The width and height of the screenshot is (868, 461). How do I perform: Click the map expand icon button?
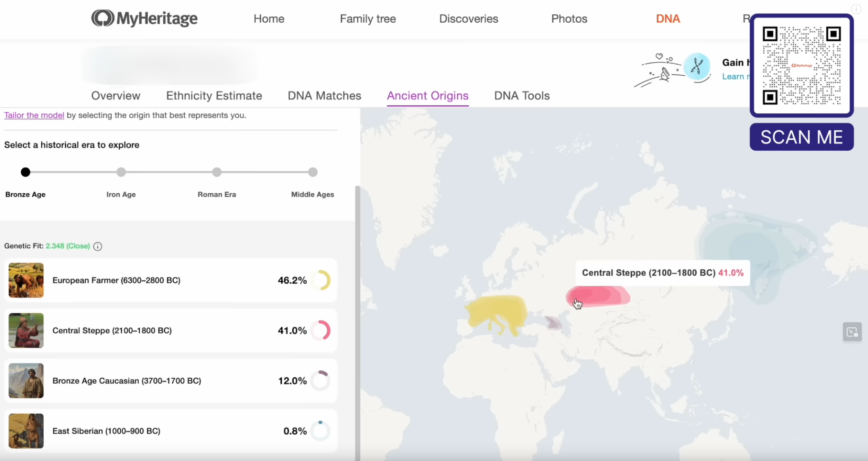[852, 332]
